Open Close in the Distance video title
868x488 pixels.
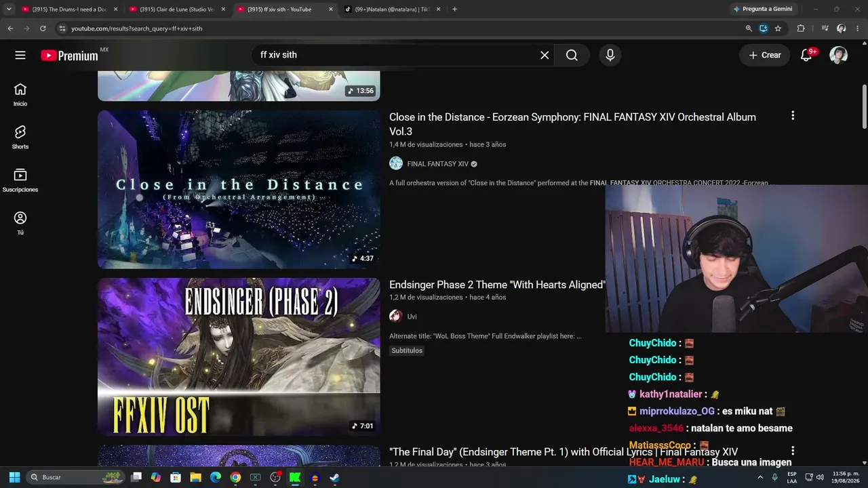pyautogui.click(x=572, y=124)
